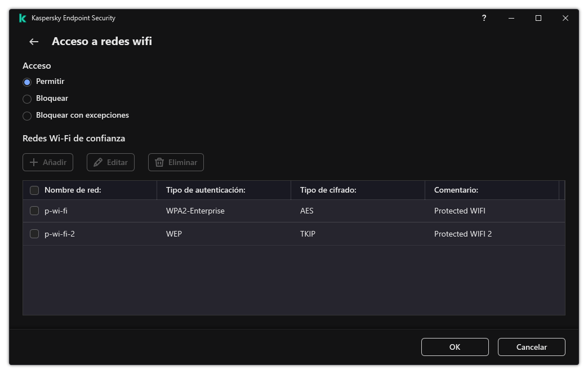Click Añadir to add a trusted network
The height and width of the screenshot is (374, 588).
tap(47, 162)
